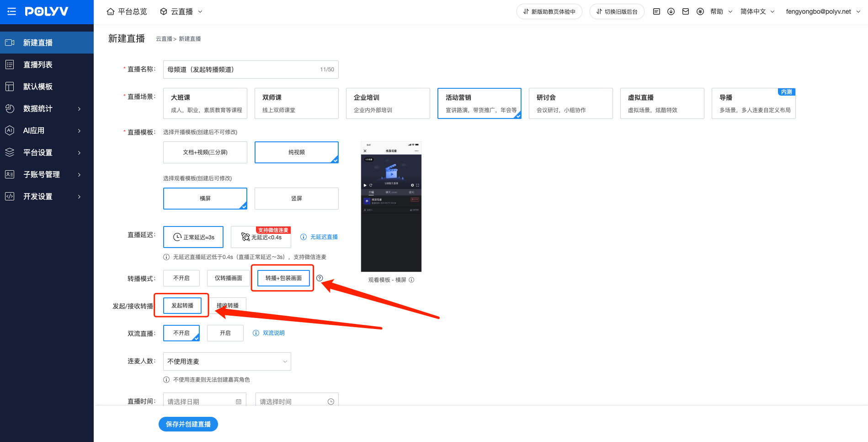868x442 pixels.
Task: Choose the 文档+视频(三分屏) template option
Action: (205, 152)
